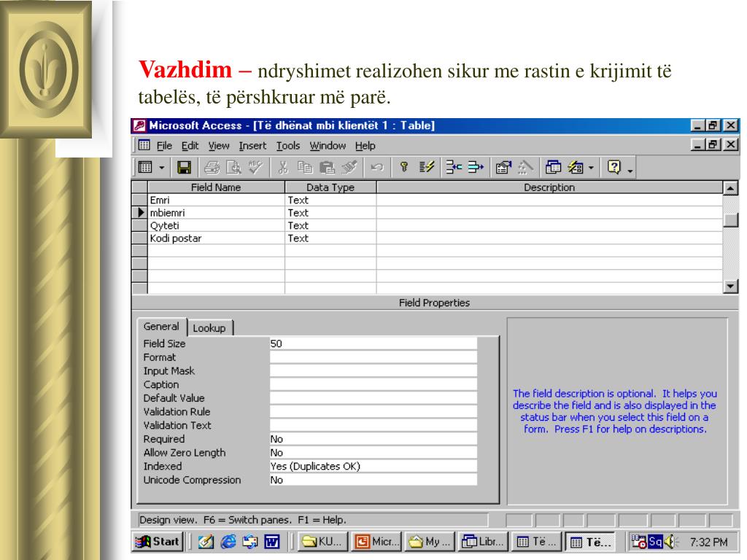Click the Caption property field
The width and height of the screenshot is (747, 560).
373,385
